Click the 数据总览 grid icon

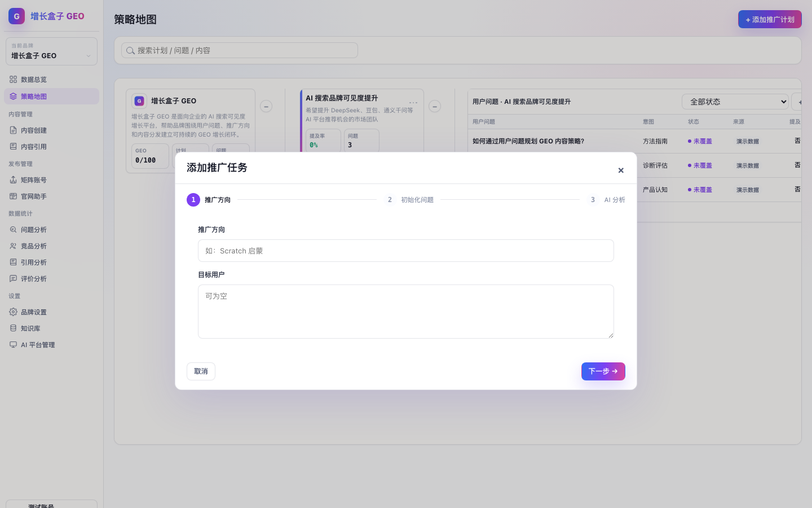13,80
